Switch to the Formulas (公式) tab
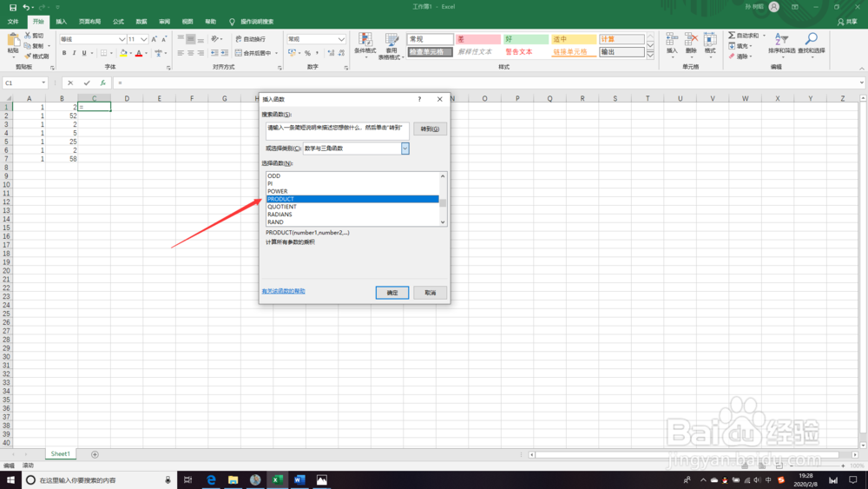868x489 pixels. [118, 22]
